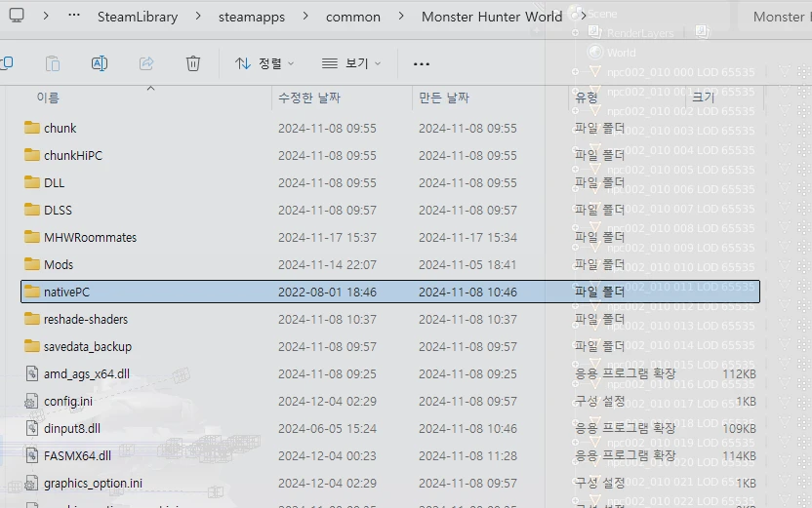Click modified date 2024-12-04 00:23
Image resolution: width=812 pixels, height=508 pixels.
point(327,455)
